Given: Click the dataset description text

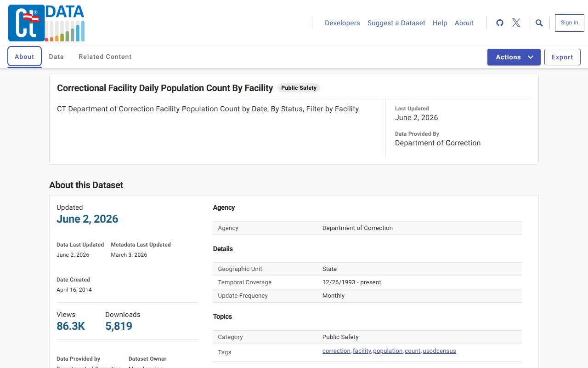Looking at the screenshot, I should click(x=208, y=109).
